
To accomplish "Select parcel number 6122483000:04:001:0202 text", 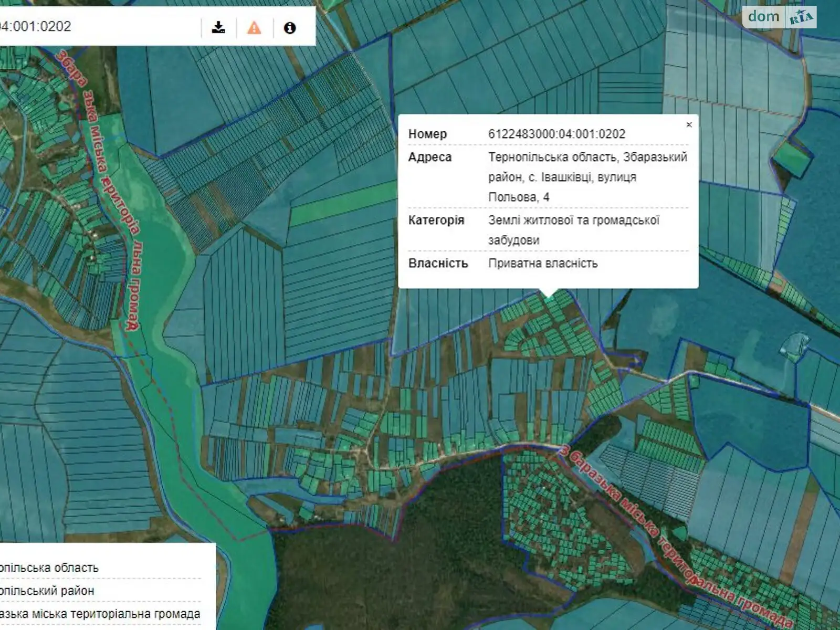I will coord(556,134).
